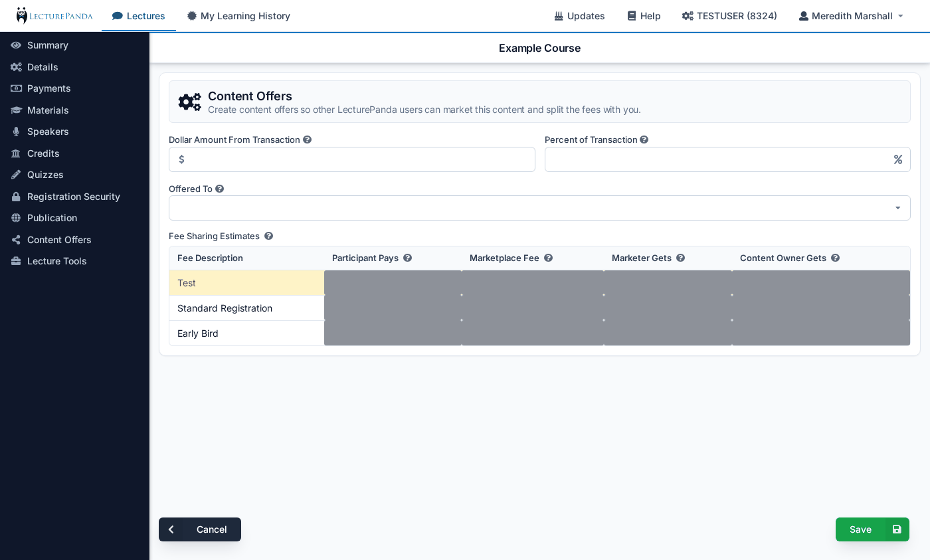Go to Speakers in the sidebar
Screen dimensions: 930x560
pos(48,132)
